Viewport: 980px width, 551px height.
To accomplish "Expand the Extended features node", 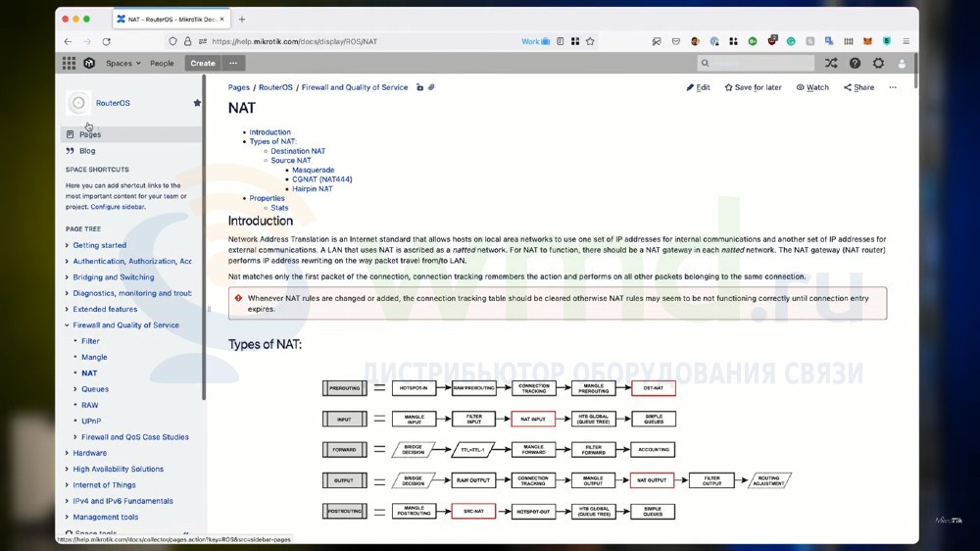I will tap(67, 309).
